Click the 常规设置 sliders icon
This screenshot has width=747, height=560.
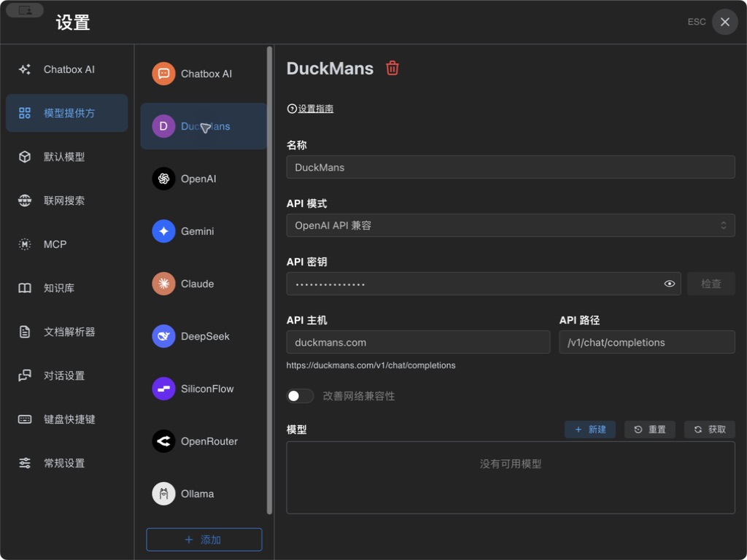click(x=25, y=463)
